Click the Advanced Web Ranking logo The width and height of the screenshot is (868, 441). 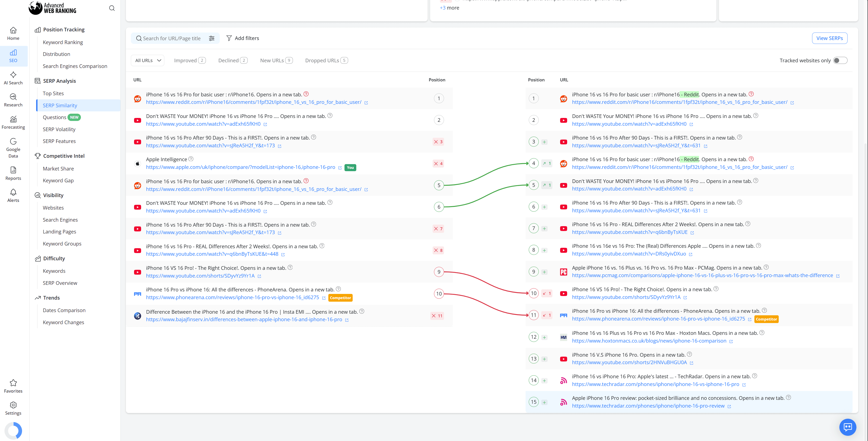point(52,8)
